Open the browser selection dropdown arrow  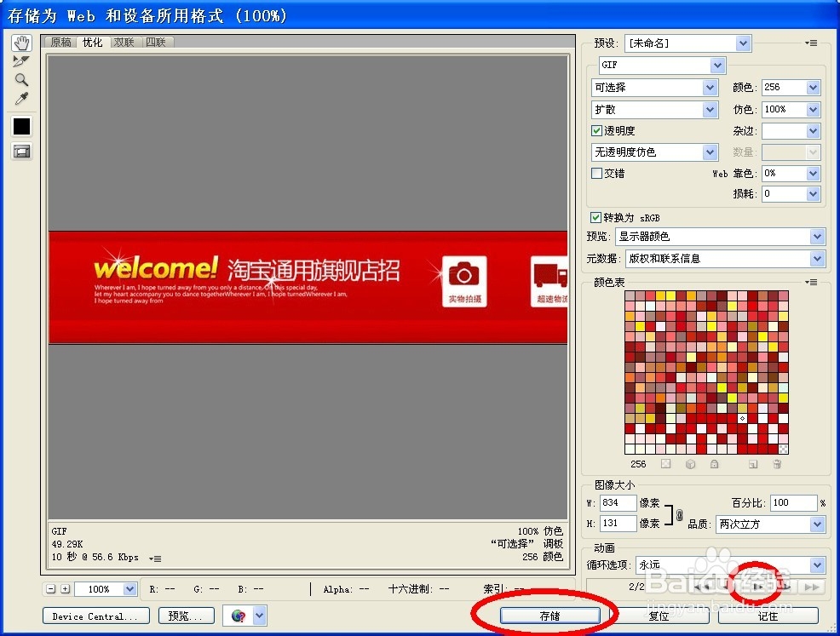pyautogui.click(x=260, y=616)
